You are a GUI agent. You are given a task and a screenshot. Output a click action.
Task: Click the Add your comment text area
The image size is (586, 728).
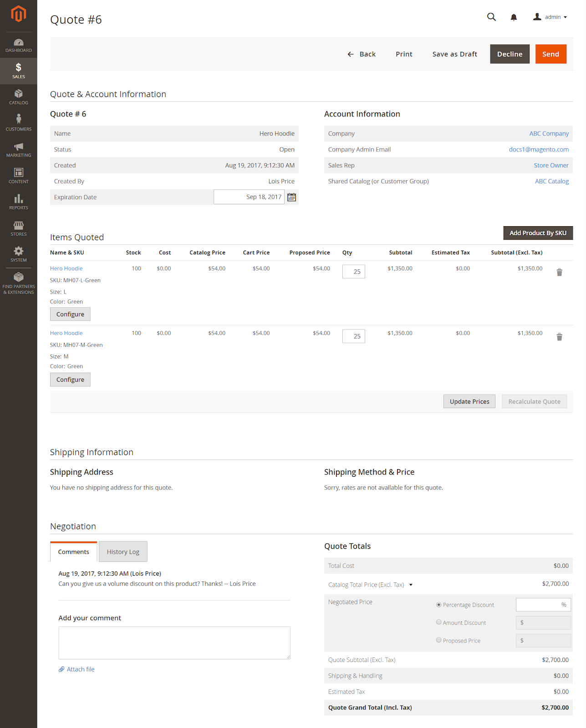tap(174, 643)
